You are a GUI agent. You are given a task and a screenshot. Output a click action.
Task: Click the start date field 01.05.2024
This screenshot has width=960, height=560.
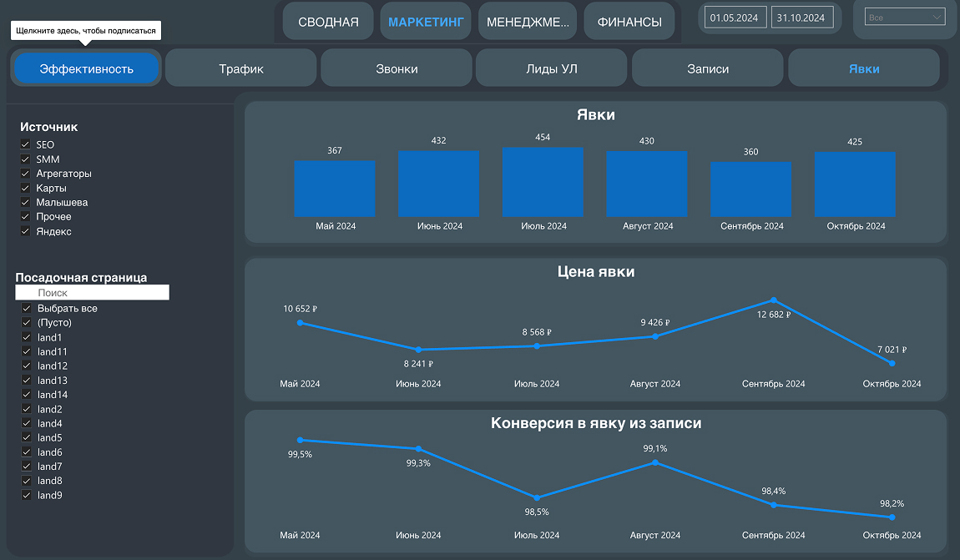(735, 18)
